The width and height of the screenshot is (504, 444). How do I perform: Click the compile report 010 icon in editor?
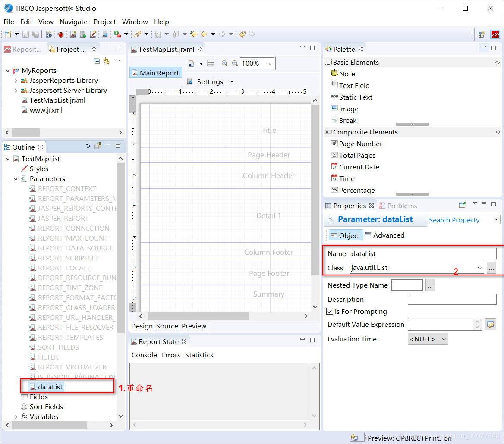click(192, 63)
